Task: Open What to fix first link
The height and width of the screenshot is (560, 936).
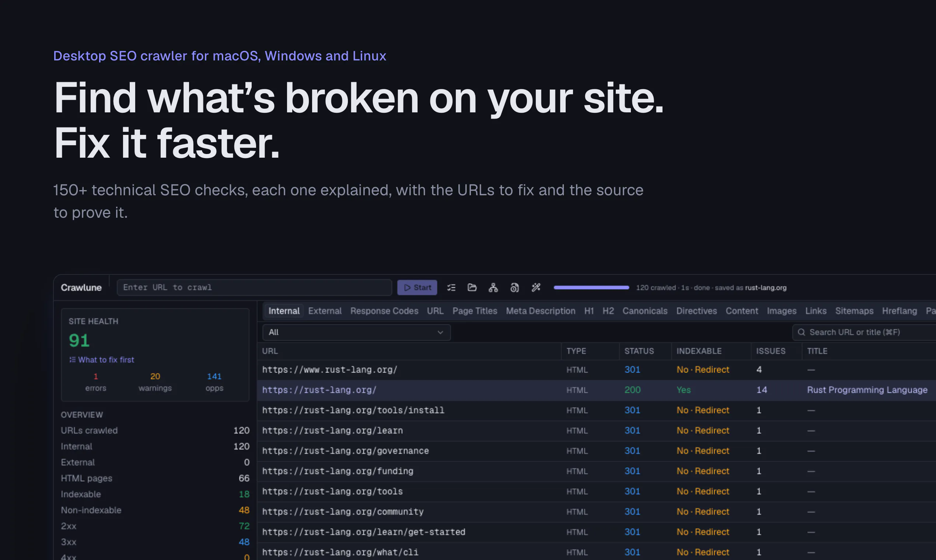Action: click(106, 360)
